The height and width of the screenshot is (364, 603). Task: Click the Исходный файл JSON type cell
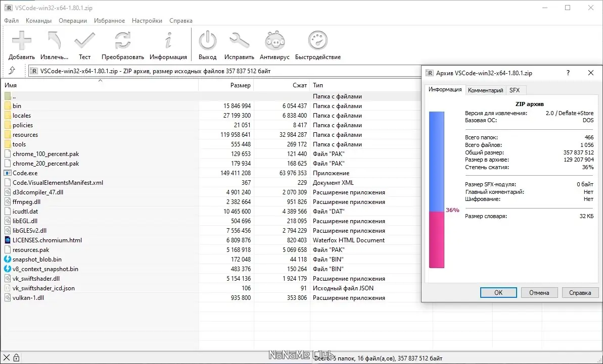(x=343, y=288)
